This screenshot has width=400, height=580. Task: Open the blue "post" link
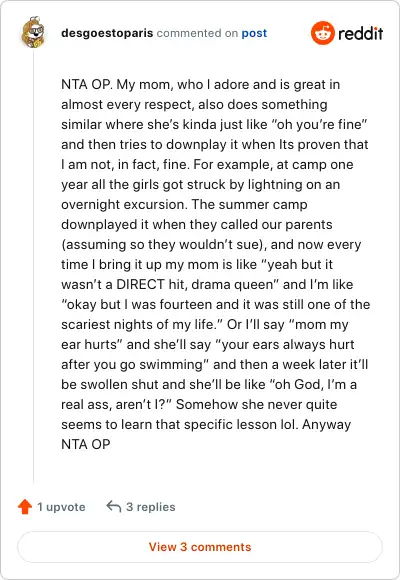pyautogui.click(x=254, y=33)
